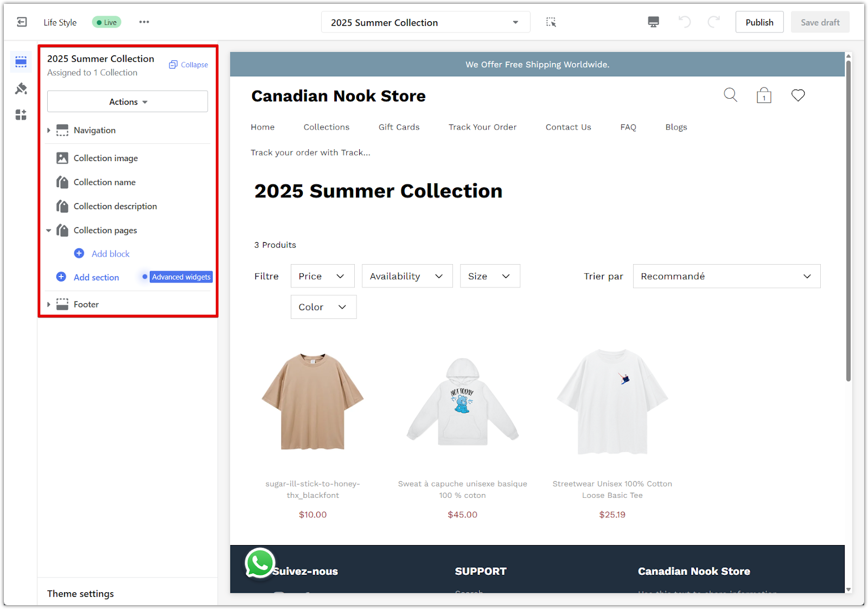Open the Price filter dropdown

click(322, 276)
